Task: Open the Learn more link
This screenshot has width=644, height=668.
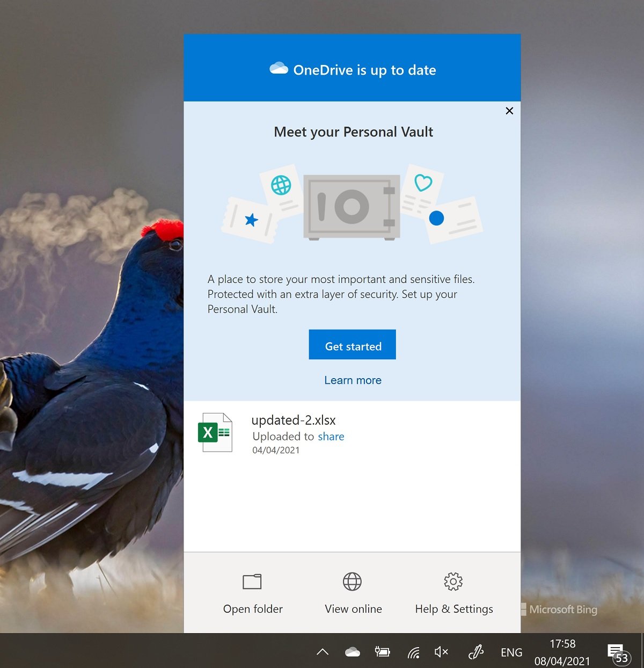Action: pyautogui.click(x=353, y=380)
